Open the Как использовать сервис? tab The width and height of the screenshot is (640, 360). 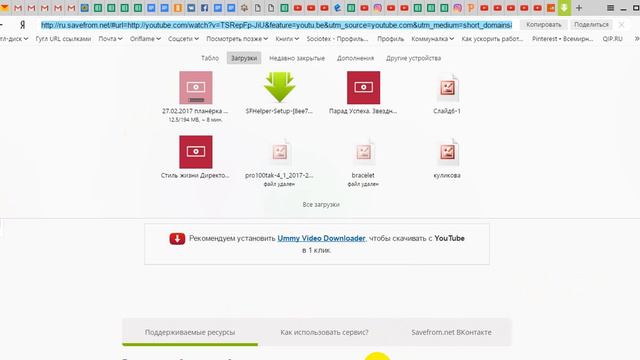(324, 332)
